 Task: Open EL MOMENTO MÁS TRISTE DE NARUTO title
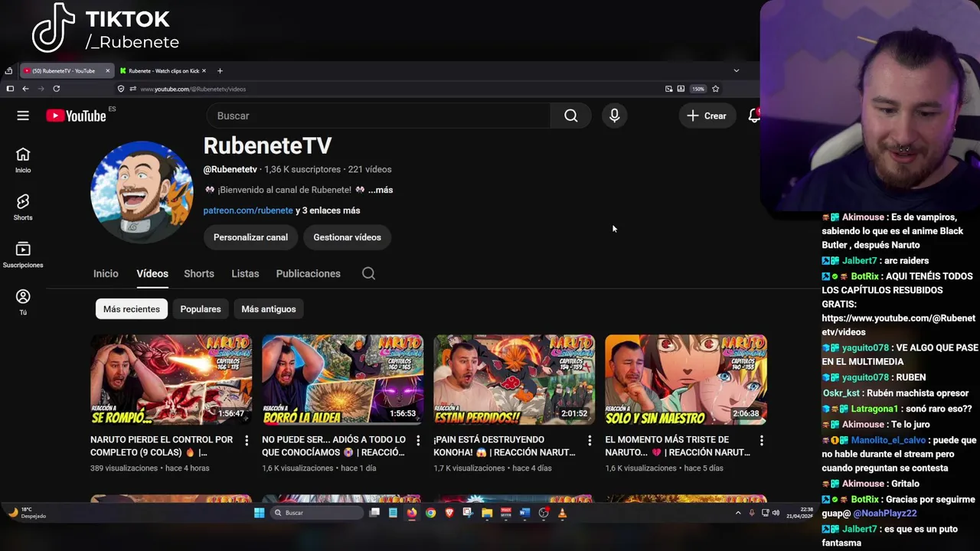677,446
